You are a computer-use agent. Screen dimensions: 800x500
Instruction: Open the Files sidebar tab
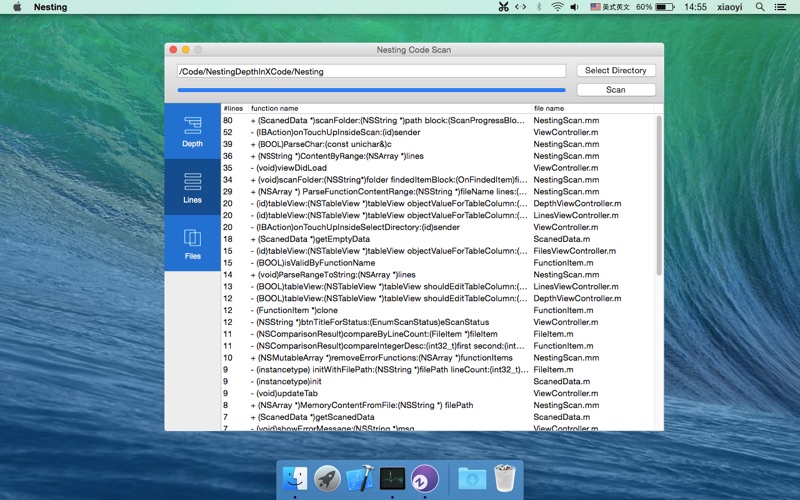[x=192, y=243]
